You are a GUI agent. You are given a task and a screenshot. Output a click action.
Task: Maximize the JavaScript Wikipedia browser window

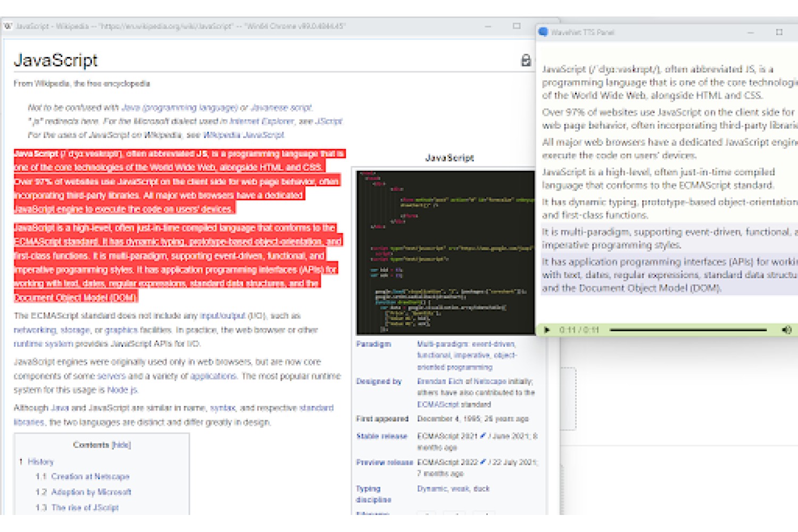pos(517,26)
